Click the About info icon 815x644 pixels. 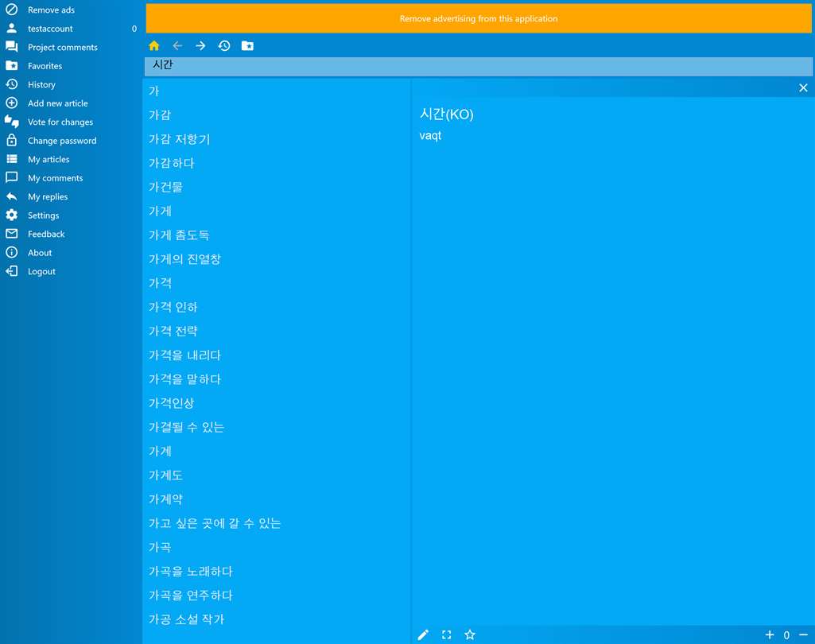point(11,253)
